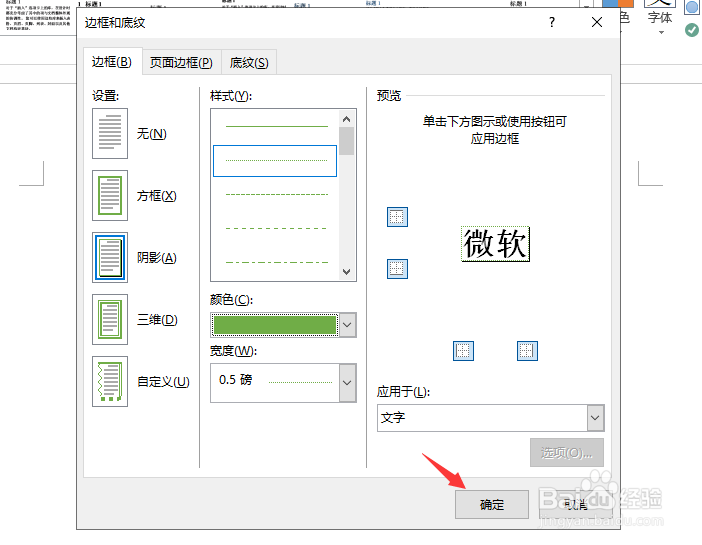Click the 取消 cancel button
Screen dimensions: 702x545
tap(575, 505)
